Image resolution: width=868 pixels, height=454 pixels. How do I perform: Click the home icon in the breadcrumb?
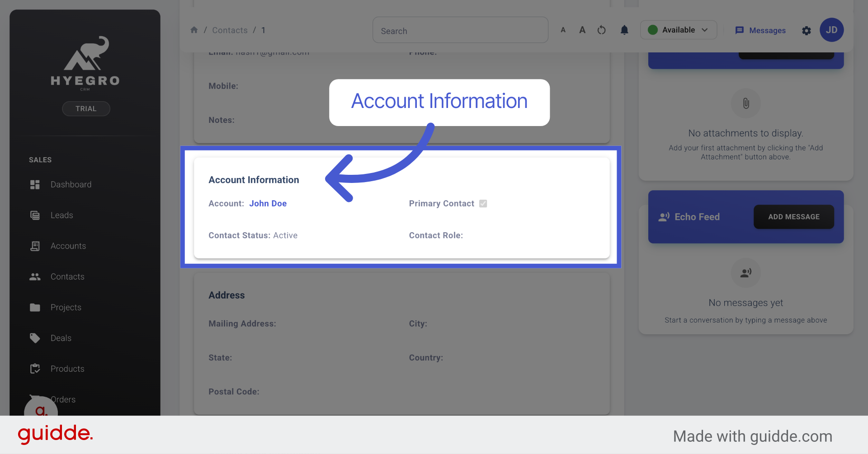coord(194,30)
